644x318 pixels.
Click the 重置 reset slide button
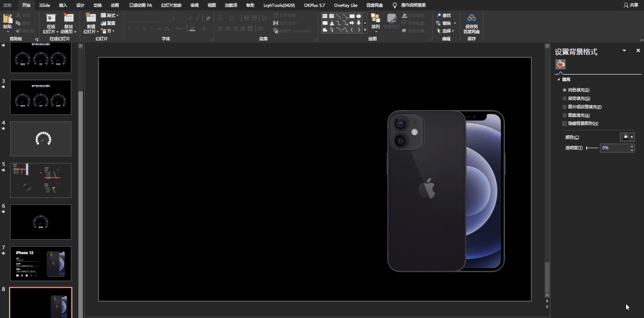109,23
